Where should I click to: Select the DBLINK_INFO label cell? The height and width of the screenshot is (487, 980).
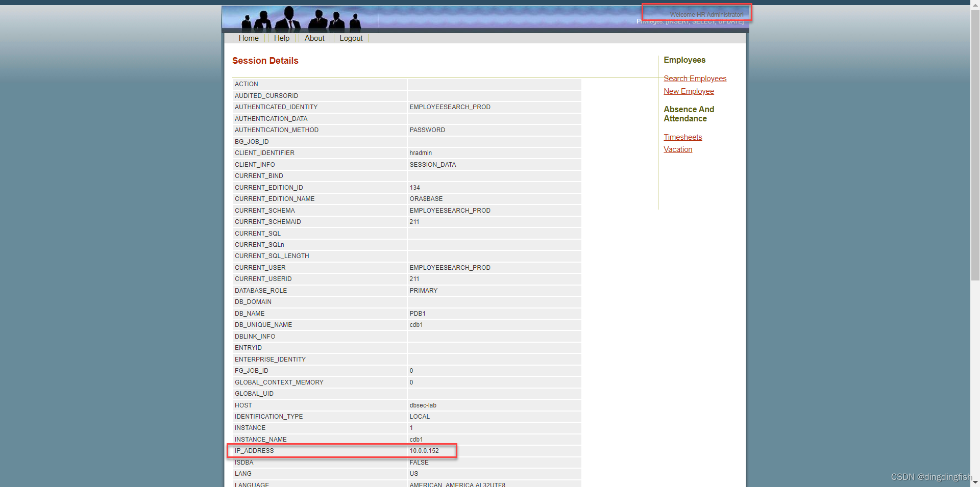point(320,337)
